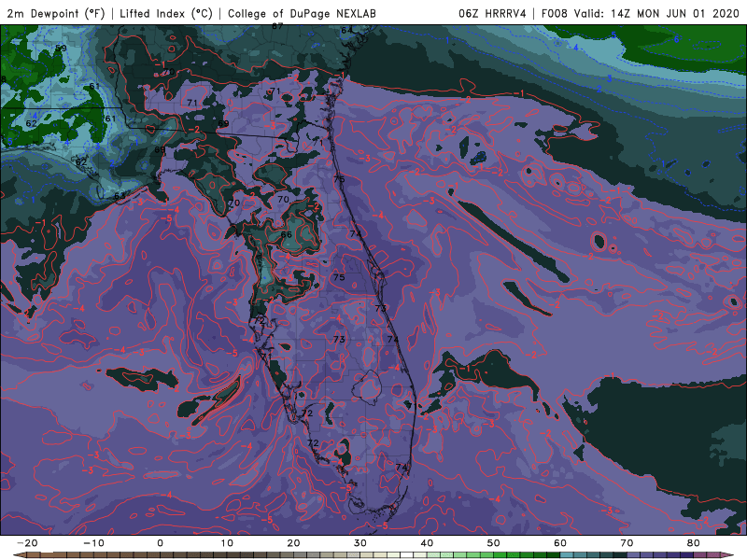Click the '60' label on the color scale
The image size is (747, 560).
click(x=560, y=543)
